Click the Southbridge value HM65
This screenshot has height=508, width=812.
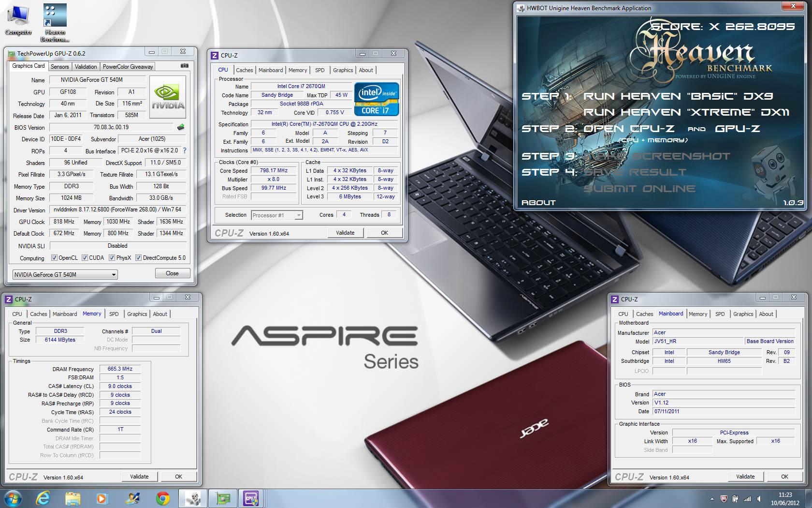[724, 361]
